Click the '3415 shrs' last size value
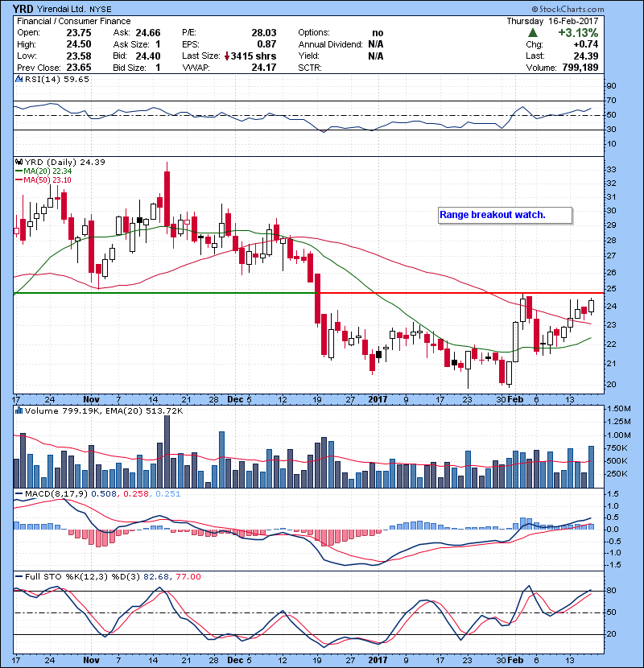The width and height of the screenshot is (644, 668). (x=253, y=56)
